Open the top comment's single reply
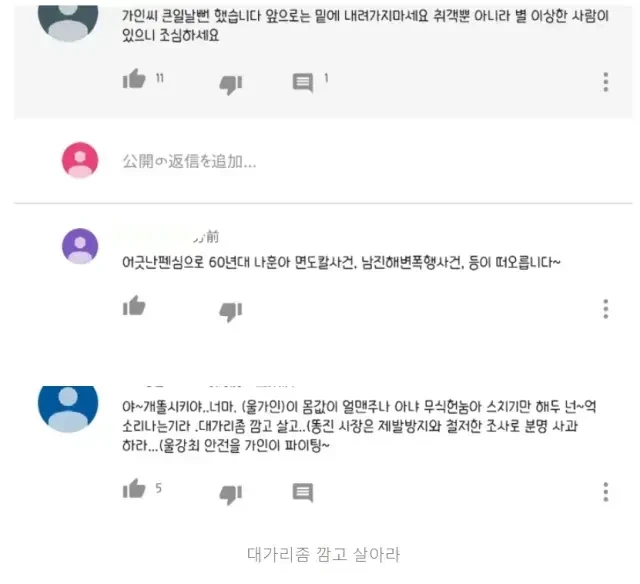This screenshot has width=640, height=584. [x=303, y=83]
